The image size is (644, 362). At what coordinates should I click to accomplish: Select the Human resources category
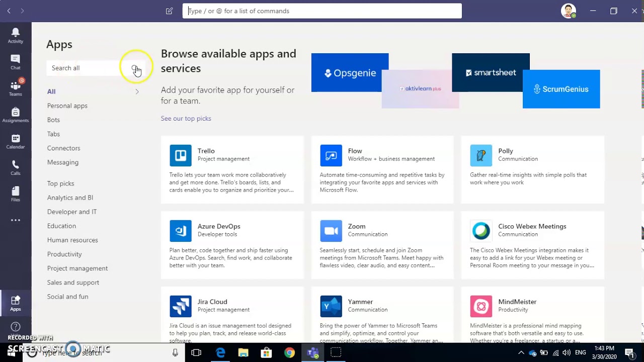coord(72,240)
